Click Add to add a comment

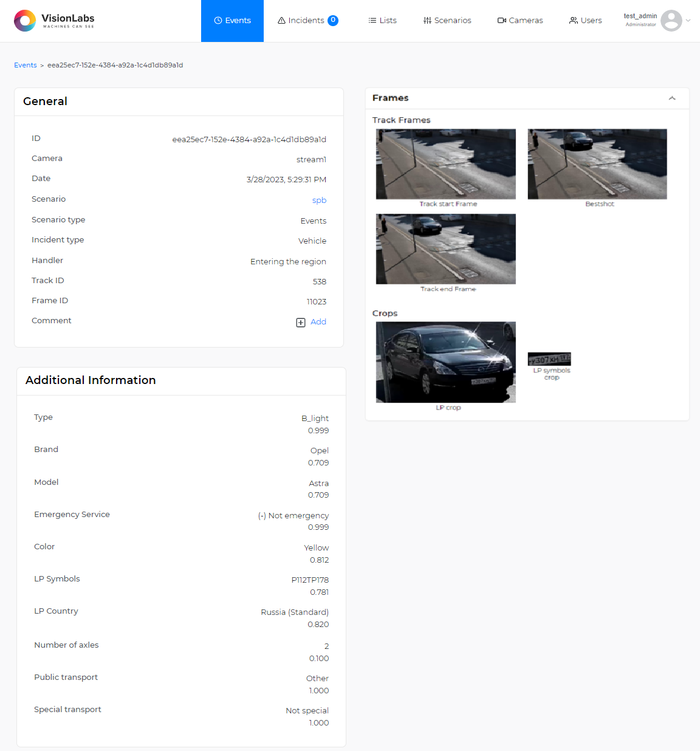click(318, 322)
